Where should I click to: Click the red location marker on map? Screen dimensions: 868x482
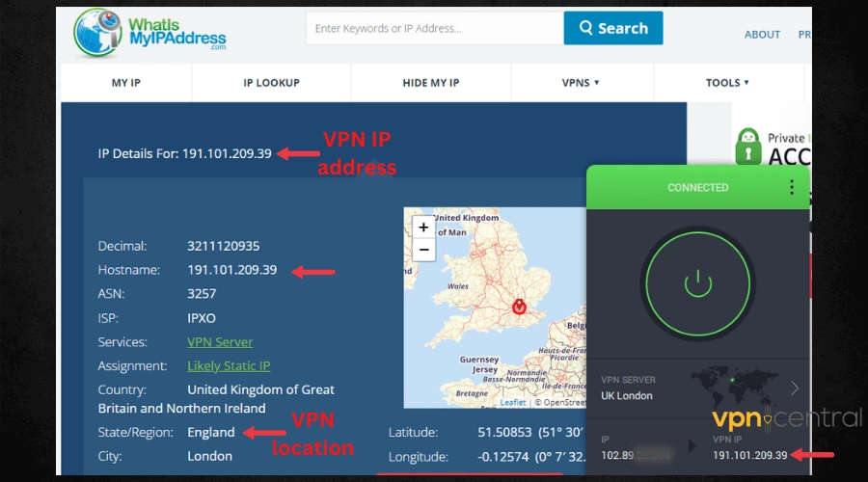(519, 308)
